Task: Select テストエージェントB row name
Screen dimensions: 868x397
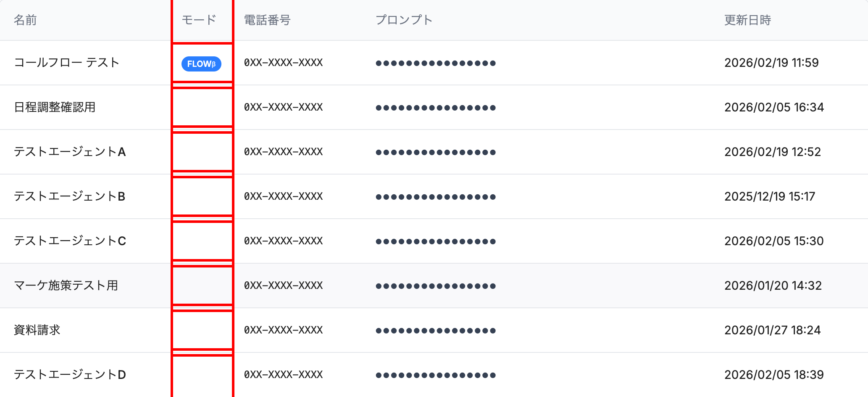Action: click(70, 196)
